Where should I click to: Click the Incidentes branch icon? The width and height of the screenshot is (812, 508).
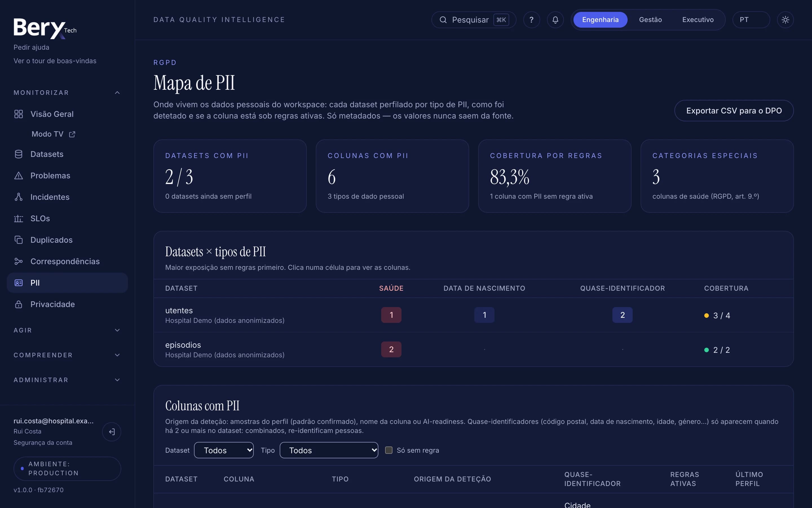(x=18, y=197)
